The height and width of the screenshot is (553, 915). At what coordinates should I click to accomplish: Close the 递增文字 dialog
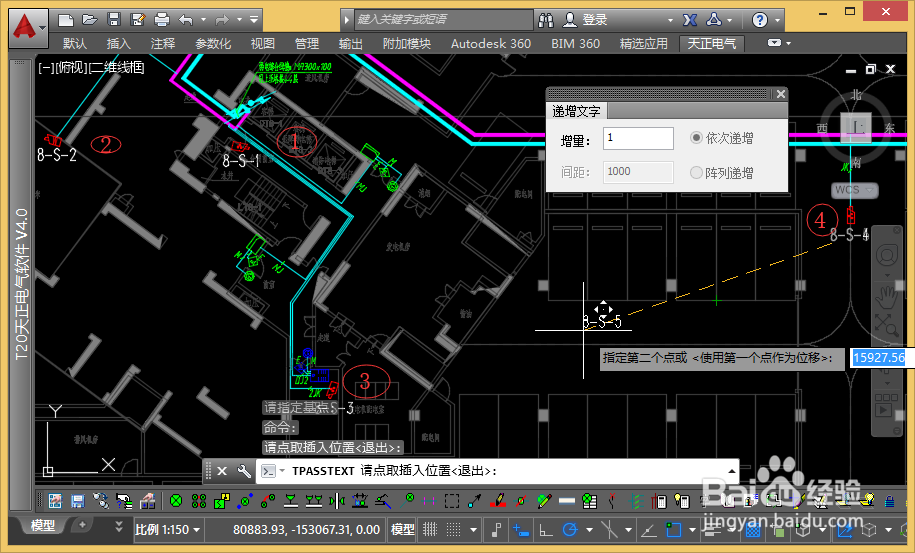click(781, 94)
